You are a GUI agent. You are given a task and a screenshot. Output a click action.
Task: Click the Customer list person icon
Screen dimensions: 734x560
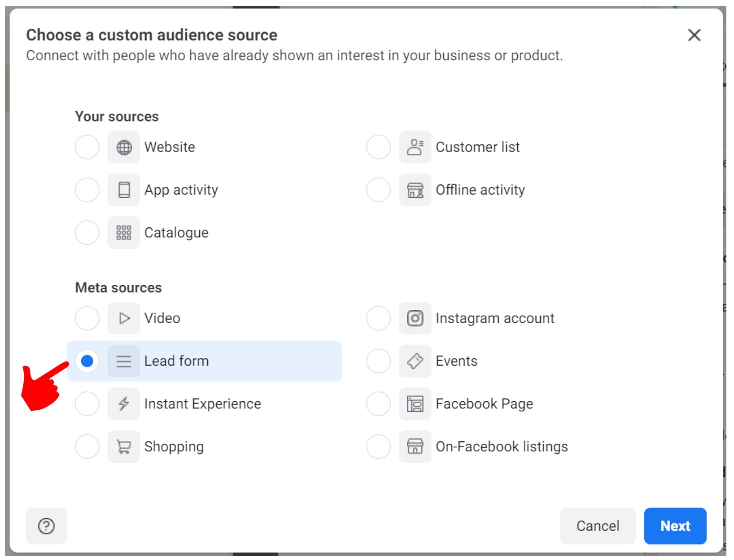point(415,147)
